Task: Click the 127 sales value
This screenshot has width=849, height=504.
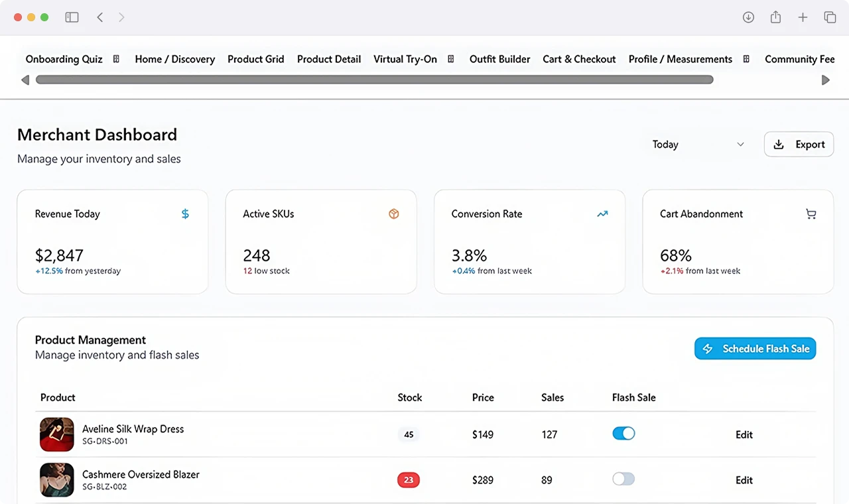Action: (x=549, y=435)
